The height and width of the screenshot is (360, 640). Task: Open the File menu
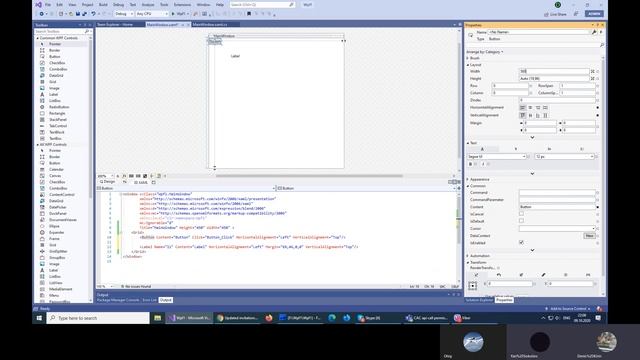point(48,4)
